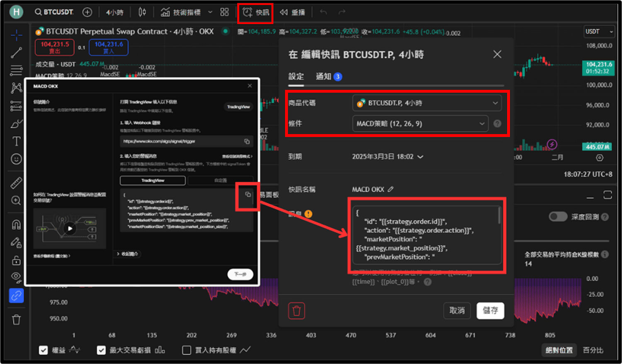Open the emoji icons tool
Viewport: 622px width, 364px height.
16,159
